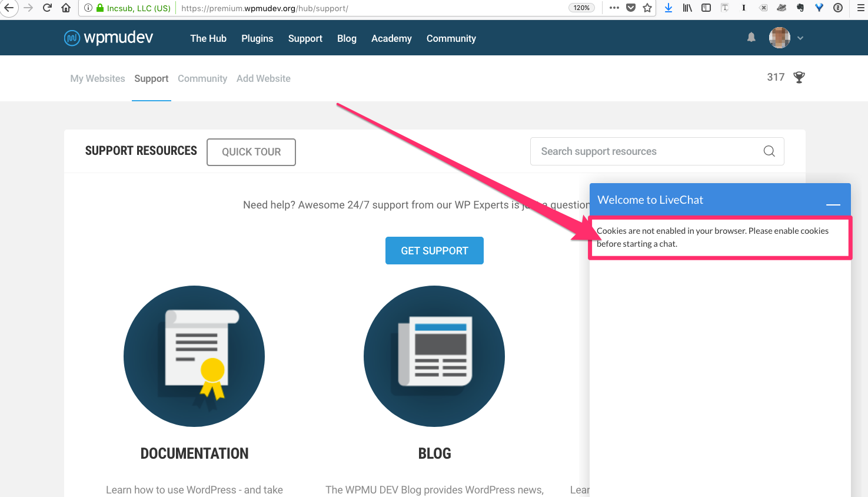Open the Blog newspaper icon

point(434,356)
